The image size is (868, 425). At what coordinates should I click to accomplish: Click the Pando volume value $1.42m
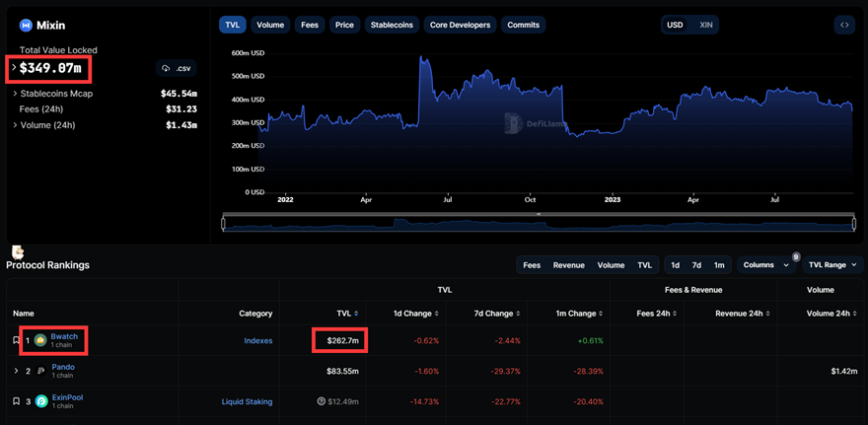tap(846, 371)
